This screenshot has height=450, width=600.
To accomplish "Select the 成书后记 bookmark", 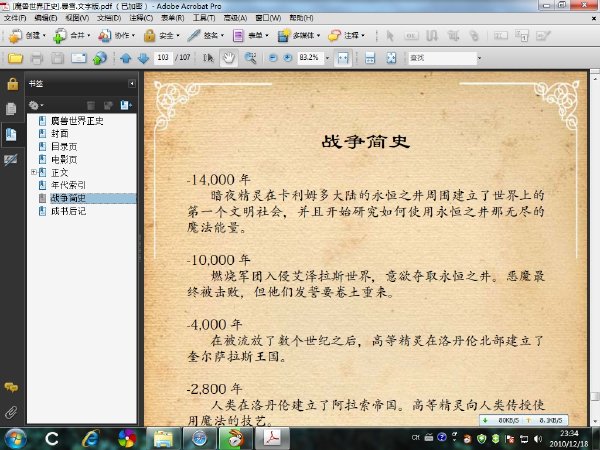I will (68, 211).
